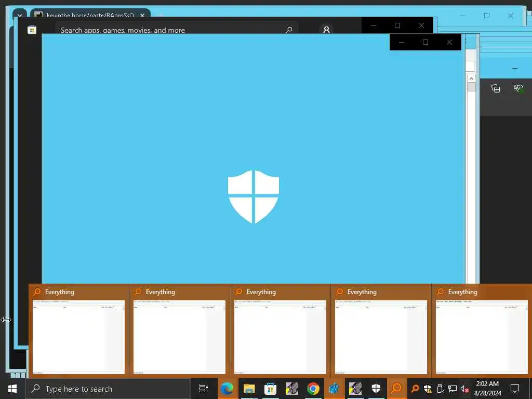Click the Everything app taskbar button
This screenshot has height=399, width=532.
point(396,389)
